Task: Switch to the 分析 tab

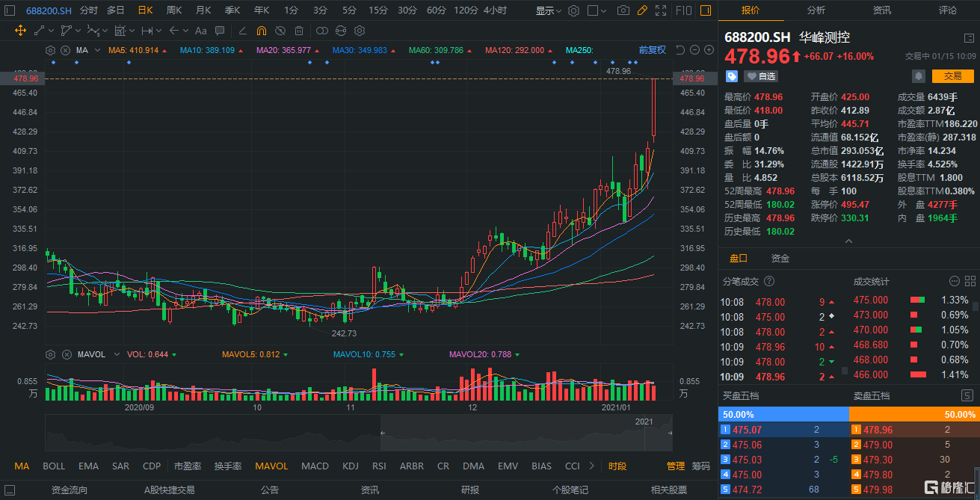Action: tap(816, 10)
